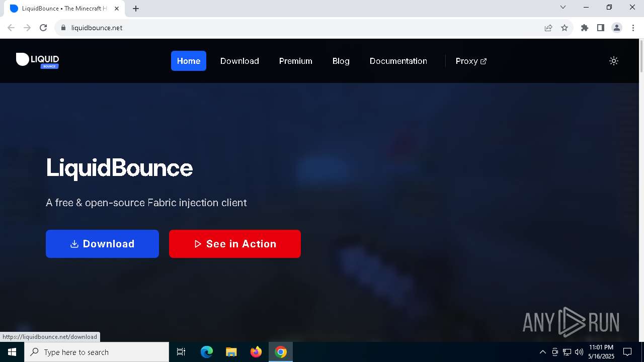Open a new browser tab
Viewport: 644px width, 362px height.
[136, 9]
